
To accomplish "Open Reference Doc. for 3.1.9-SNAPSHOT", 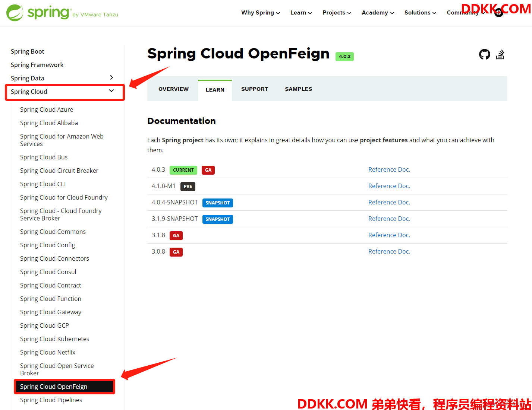I will 389,219.
